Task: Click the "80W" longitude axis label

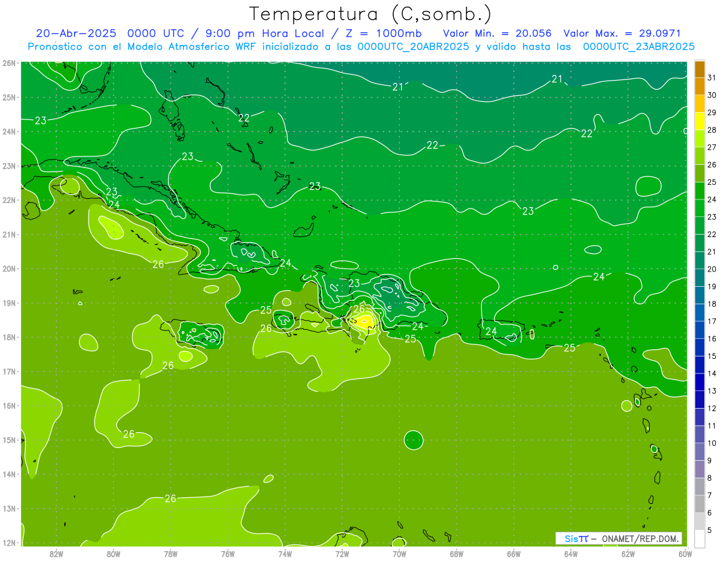Action: [x=113, y=553]
